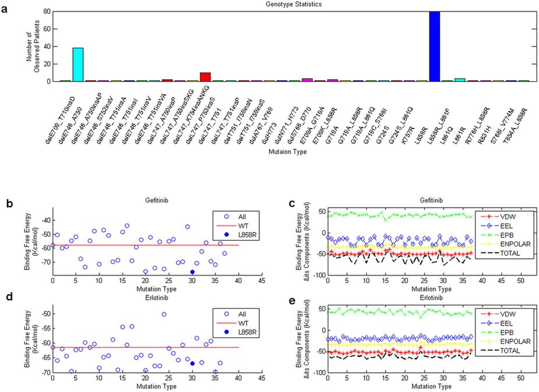The width and height of the screenshot is (539, 392).
Task: Click the filled L858R point in Gefitinib scatter
Action: click(192, 272)
